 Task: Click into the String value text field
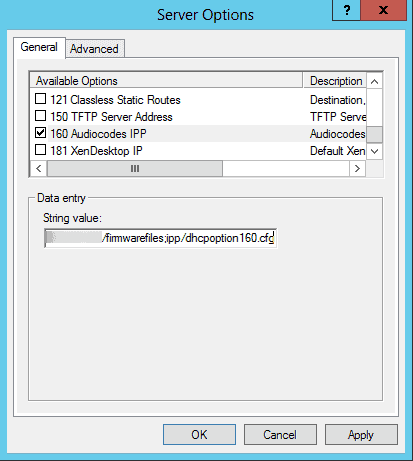(x=160, y=238)
